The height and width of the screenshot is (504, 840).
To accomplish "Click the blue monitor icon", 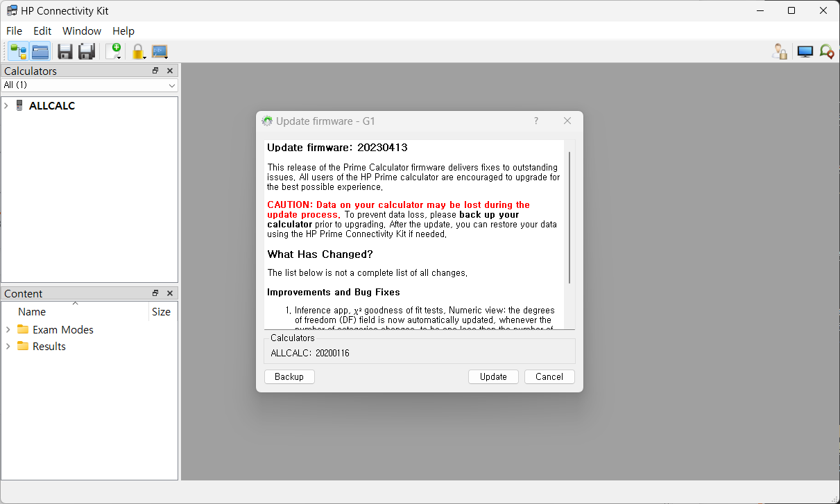I will click(805, 51).
